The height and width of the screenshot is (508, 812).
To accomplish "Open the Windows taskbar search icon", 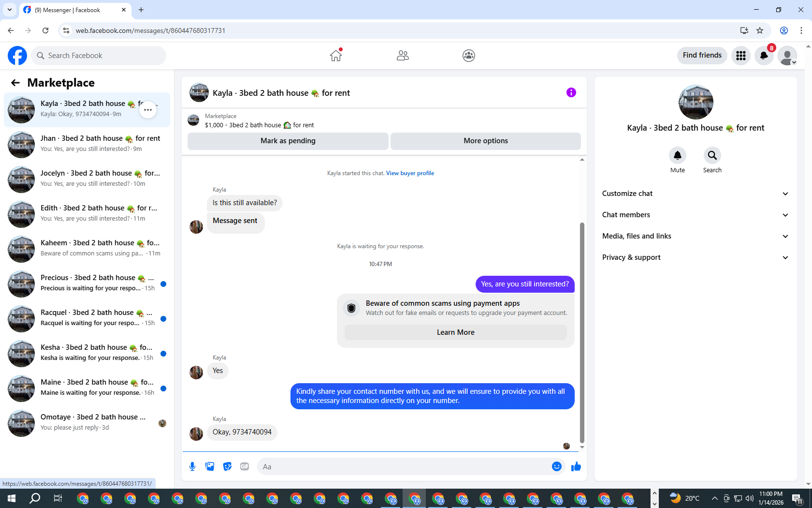I will pos(35,498).
